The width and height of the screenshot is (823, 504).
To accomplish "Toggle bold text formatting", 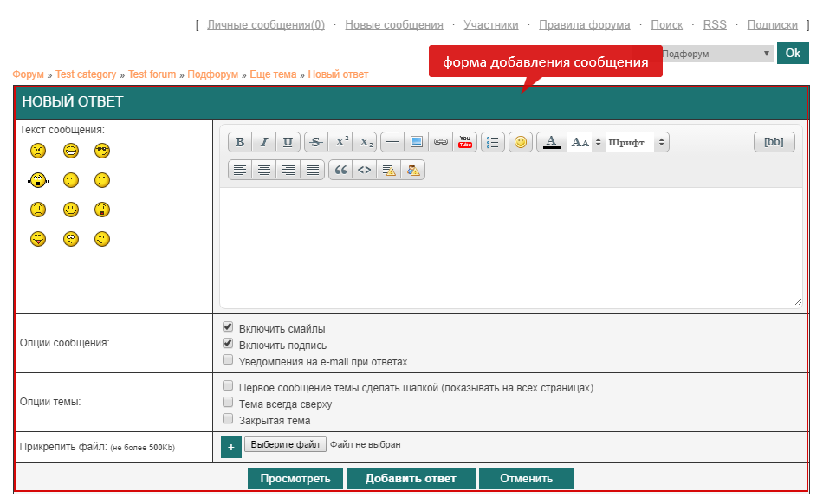I will (240, 142).
